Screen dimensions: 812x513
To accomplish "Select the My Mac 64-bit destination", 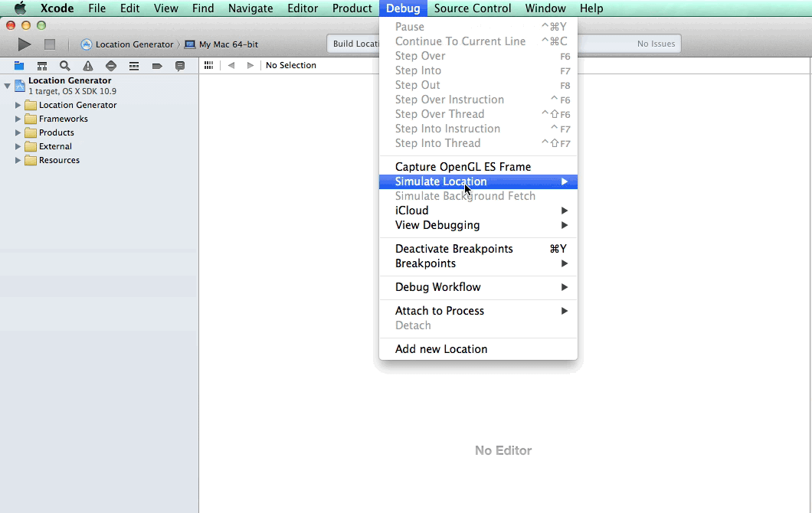I will [x=221, y=44].
